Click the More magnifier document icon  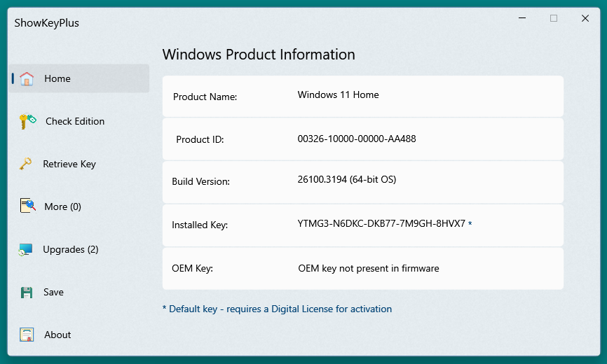[28, 206]
